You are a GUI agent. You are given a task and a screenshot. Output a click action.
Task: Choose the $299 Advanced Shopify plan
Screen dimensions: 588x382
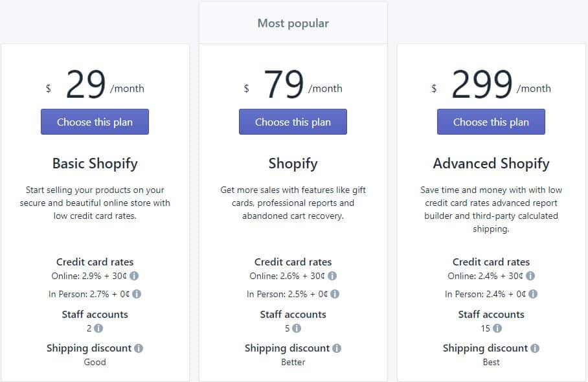[x=491, y=122]
